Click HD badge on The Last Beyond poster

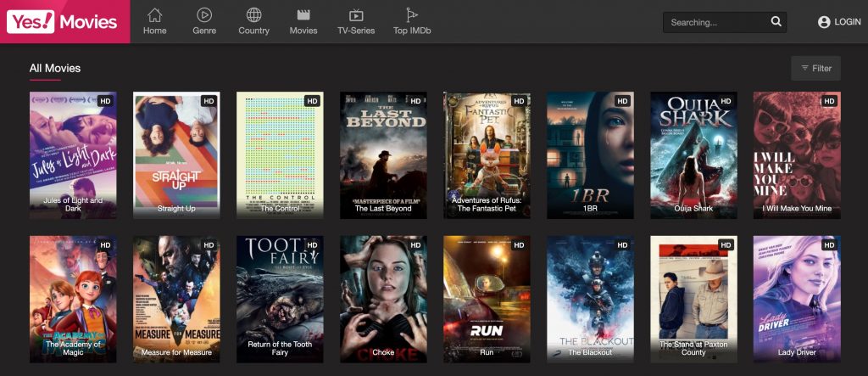415,101
